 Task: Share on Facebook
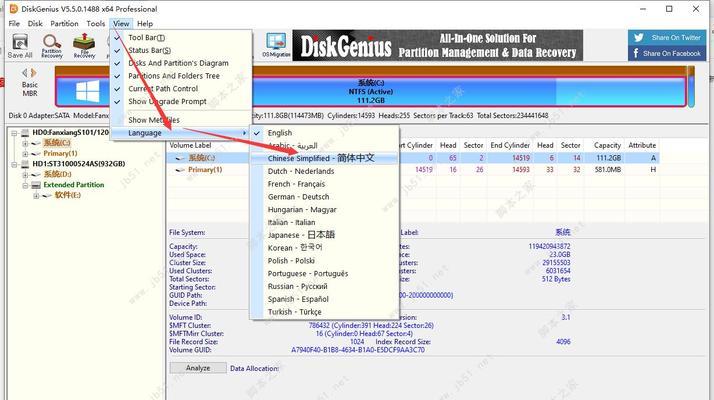coord(667,53)
